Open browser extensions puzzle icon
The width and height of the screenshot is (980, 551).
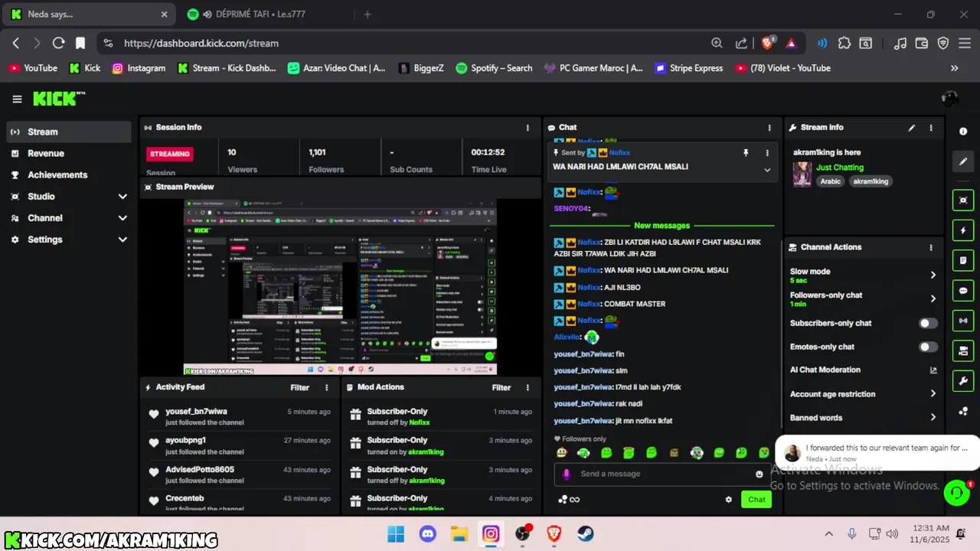coord(844,44)
